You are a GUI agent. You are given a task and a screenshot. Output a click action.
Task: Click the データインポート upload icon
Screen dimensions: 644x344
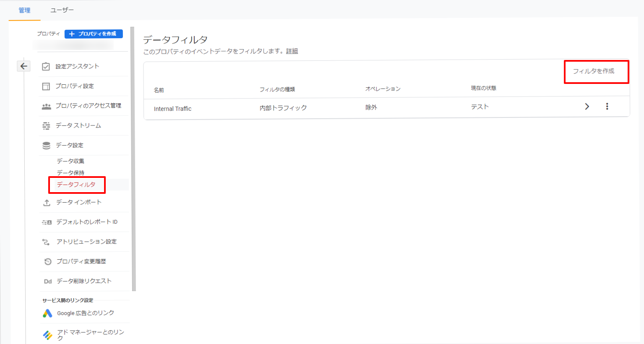pyautogui.click(x=47, y=203)
